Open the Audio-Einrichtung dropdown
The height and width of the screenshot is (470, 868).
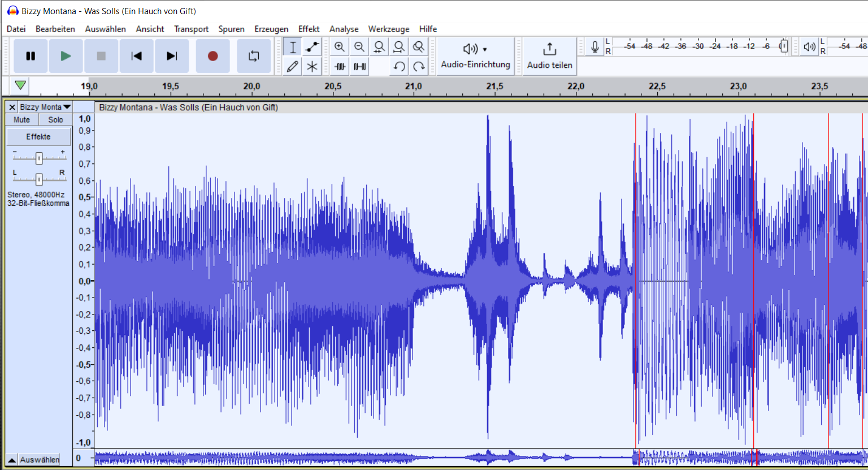pos(475,56)
